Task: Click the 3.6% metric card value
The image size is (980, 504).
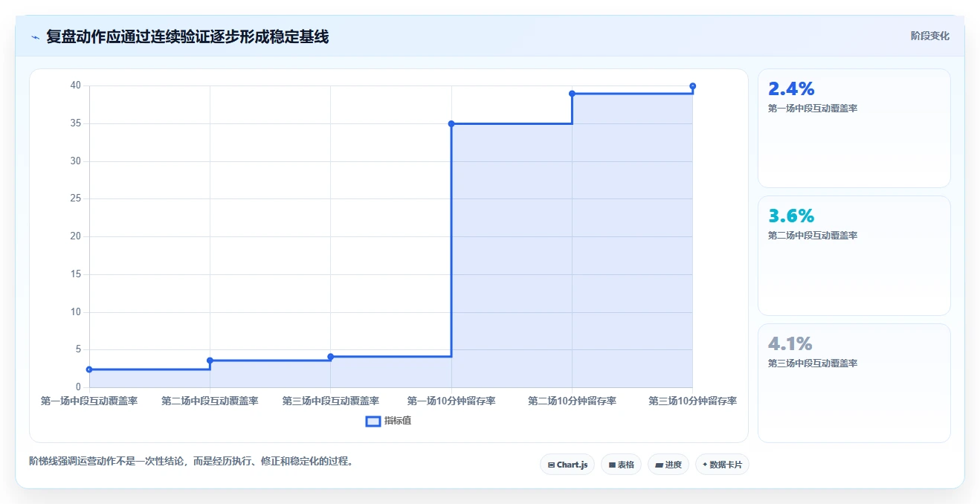Action: click(x=791, y=216)
